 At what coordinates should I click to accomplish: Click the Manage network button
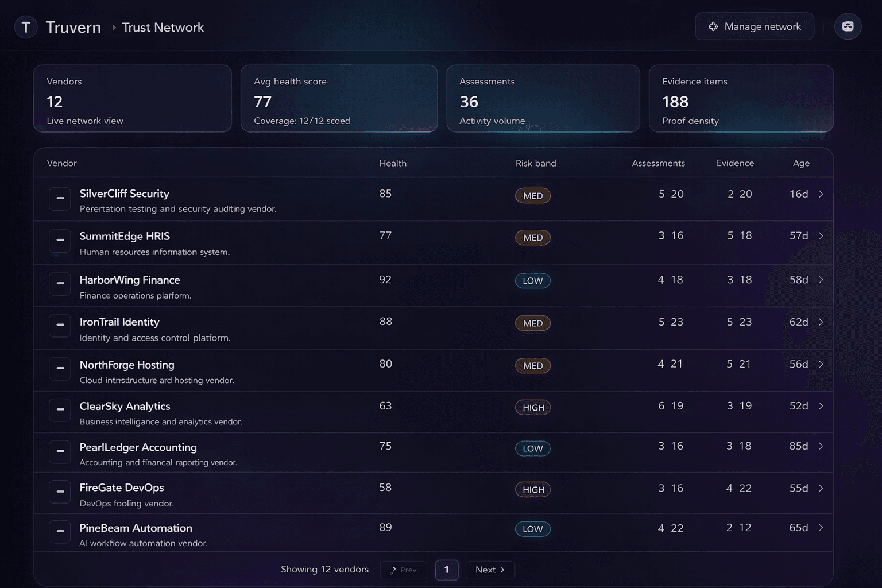point(754,26)
